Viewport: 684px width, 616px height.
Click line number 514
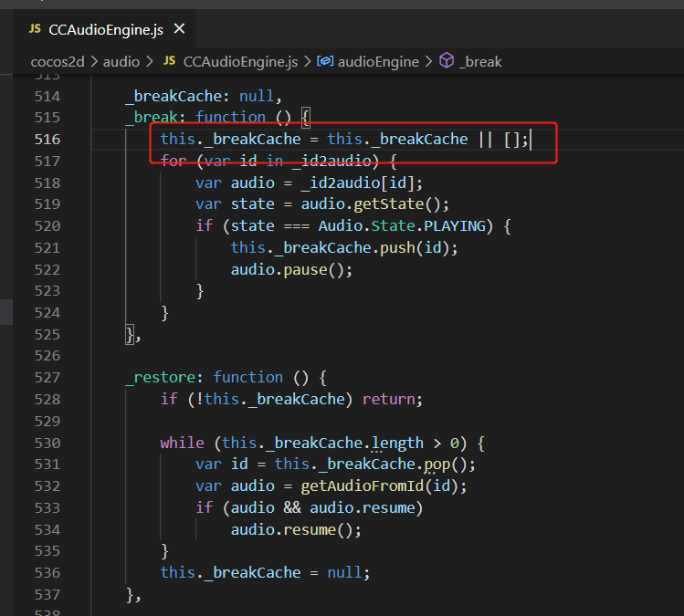(47, 97)
